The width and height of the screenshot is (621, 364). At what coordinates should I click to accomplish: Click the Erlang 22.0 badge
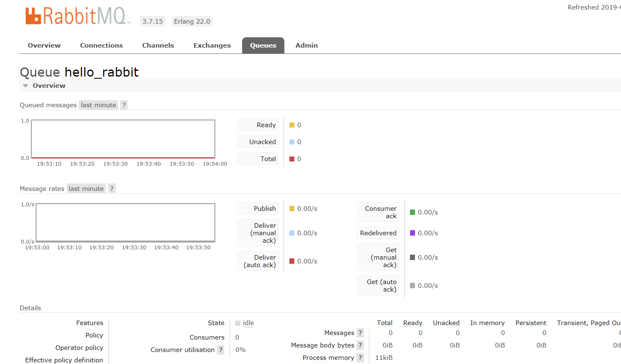click(192, 22)
